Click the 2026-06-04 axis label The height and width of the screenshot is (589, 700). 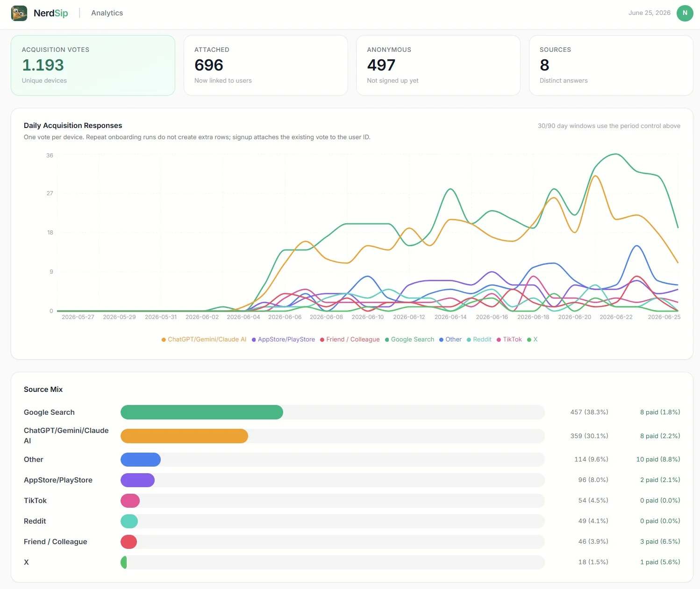[x=243, y=317]
